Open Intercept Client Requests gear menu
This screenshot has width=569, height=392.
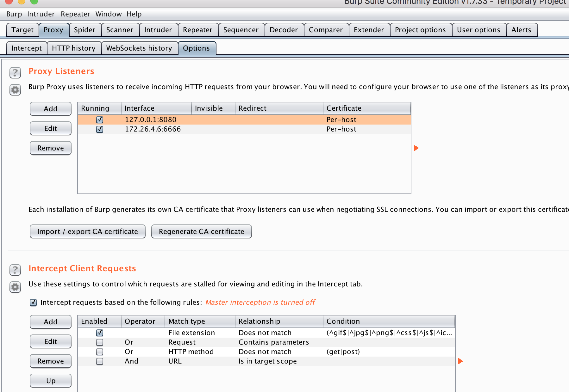tap(15, 287)
